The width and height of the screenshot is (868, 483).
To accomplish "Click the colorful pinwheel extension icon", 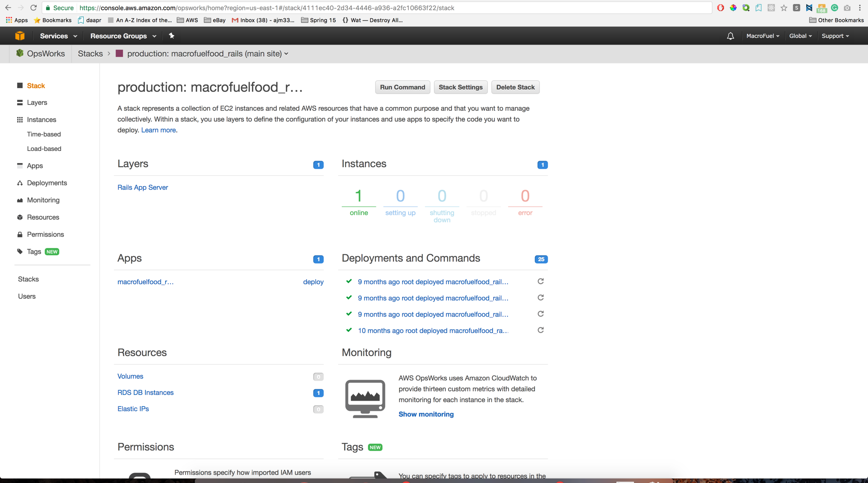I will click(733, 8).
